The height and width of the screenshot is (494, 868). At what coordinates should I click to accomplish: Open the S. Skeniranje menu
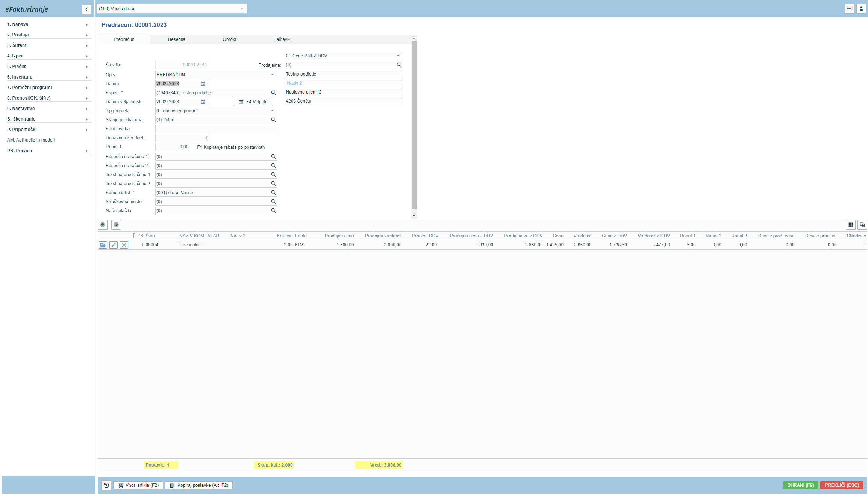[49, 119]
